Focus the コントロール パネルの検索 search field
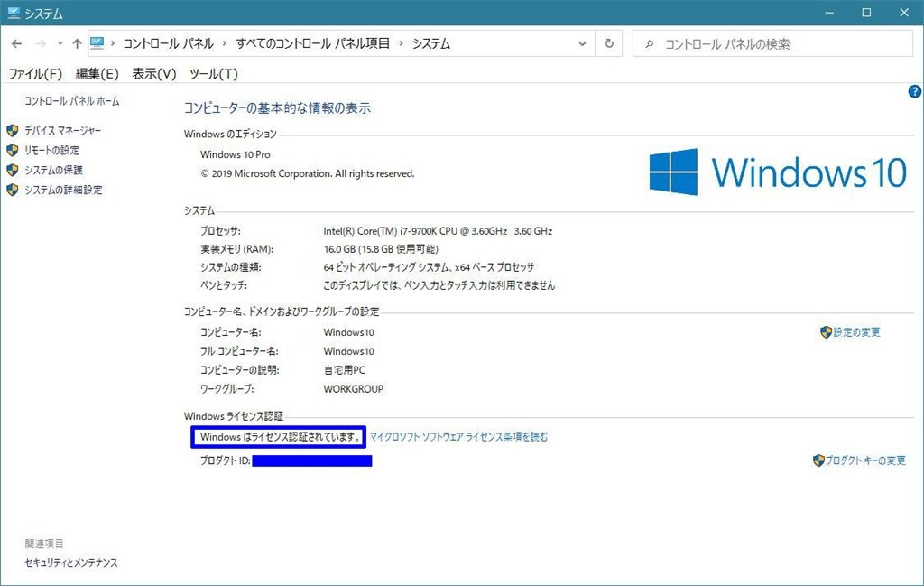Screen dimensions: 924x586 click(x=772, y=43)
